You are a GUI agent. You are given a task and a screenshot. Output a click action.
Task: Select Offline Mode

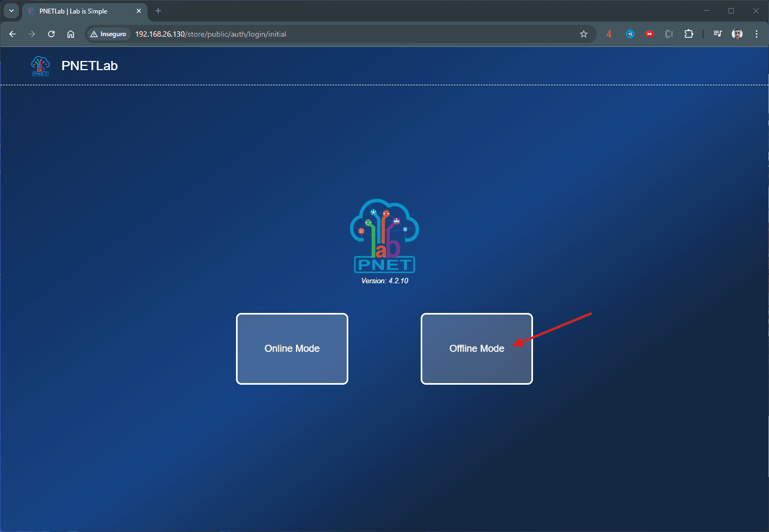pos(477,349)
